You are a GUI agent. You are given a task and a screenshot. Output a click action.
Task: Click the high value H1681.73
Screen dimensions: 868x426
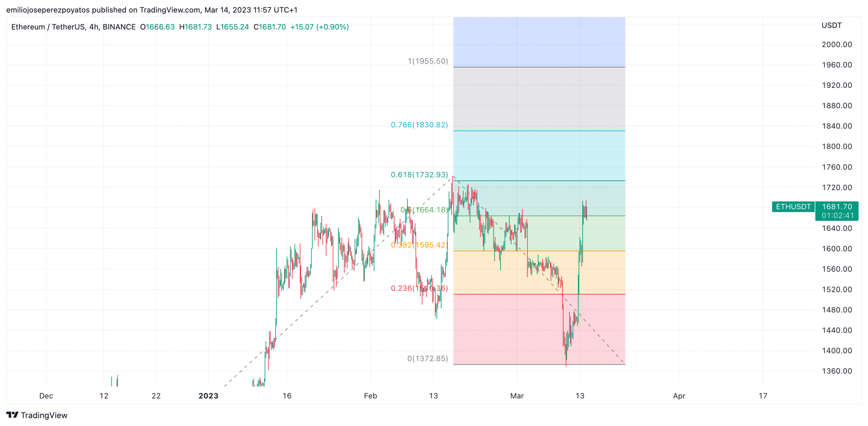coord(195,27)
